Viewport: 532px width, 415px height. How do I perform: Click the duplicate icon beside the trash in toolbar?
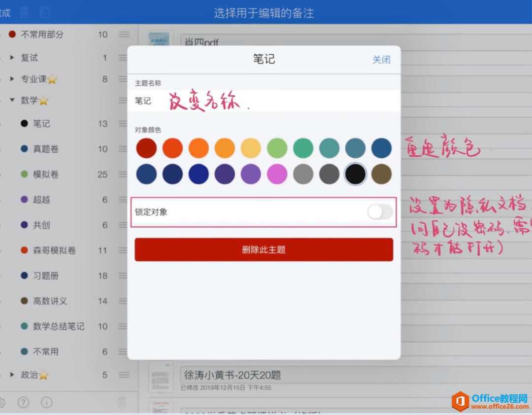[45, 12]
